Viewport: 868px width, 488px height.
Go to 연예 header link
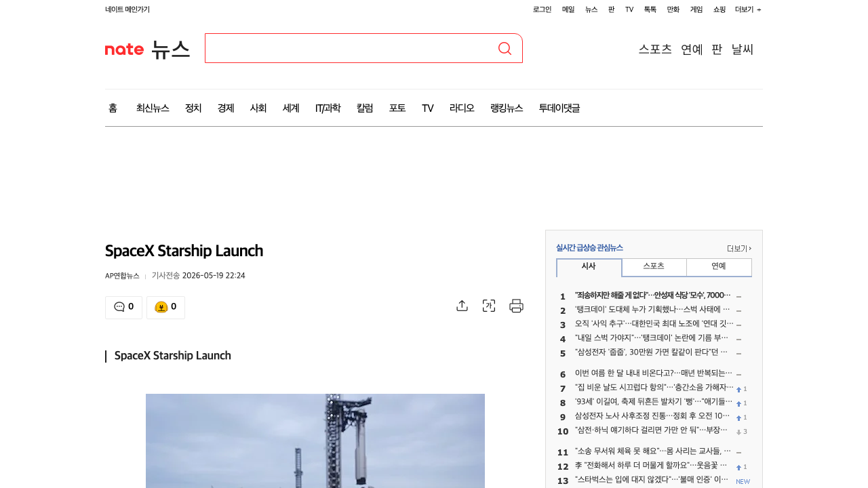click(x=692, y=49)
